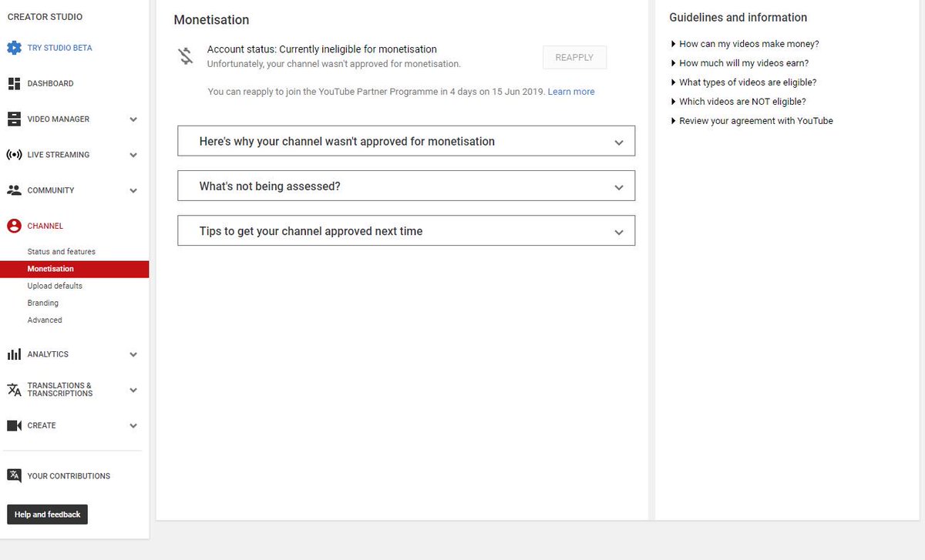Expand 'How can my videos make money?' triangle
The width and height of the screenshot is (925, 560).
(673, 44)
